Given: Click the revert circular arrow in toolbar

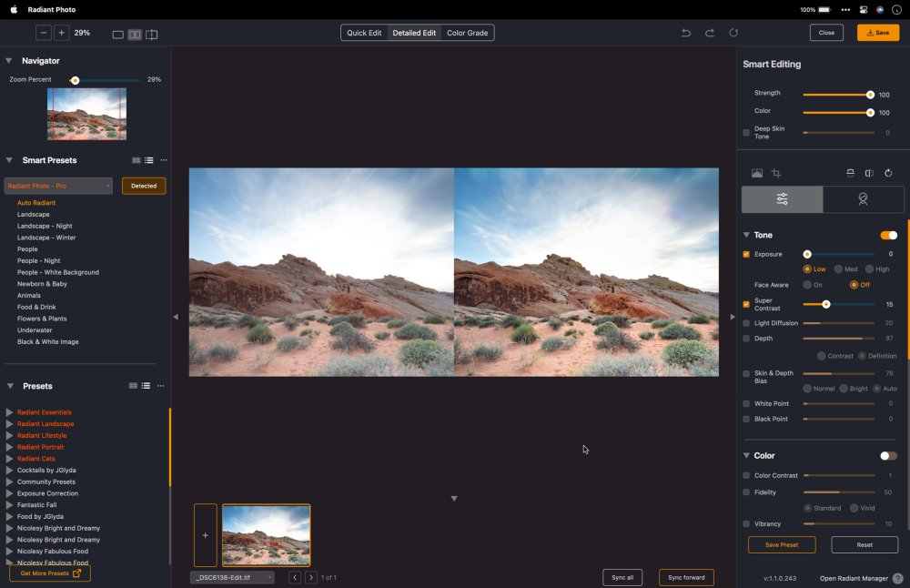Looking at the screenshot, I should 733,33.
